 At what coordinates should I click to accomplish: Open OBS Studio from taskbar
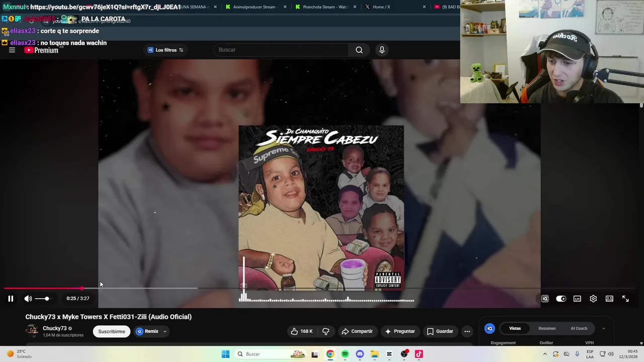coord(404,354)
